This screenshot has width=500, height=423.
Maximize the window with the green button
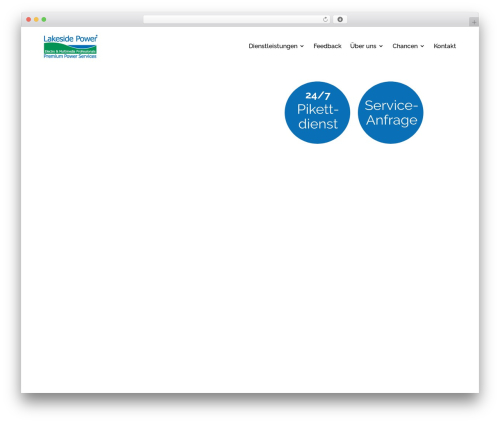[44, 19]
